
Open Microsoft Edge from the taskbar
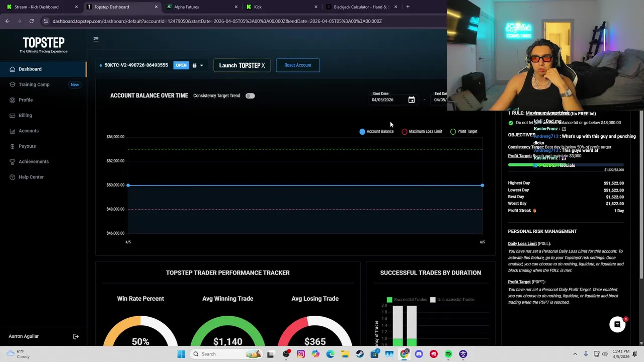[330, 354]
